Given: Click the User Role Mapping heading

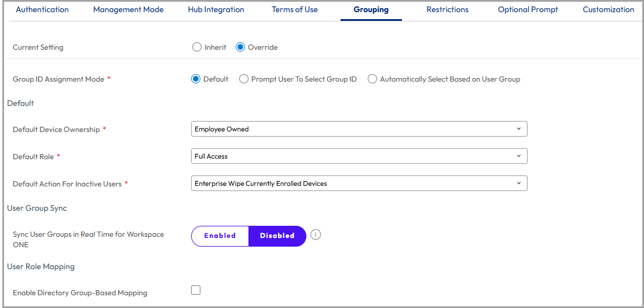Looking at the screenshot, I should [x=41, y=266].
